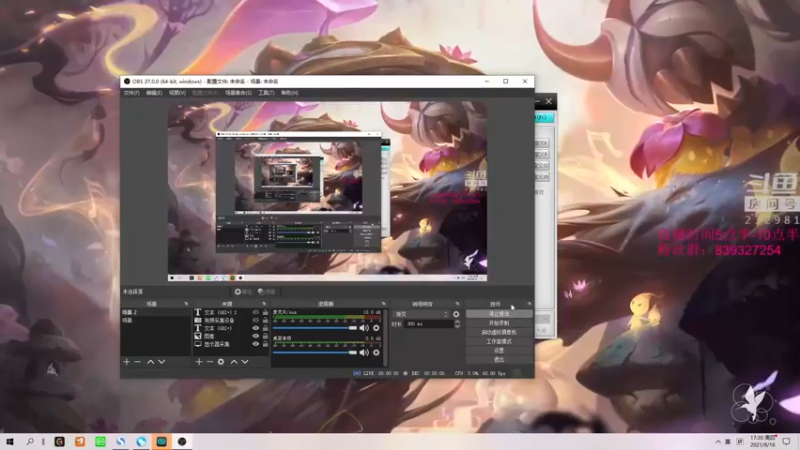The height and width of the screenshot is (450, 800).
Task: Open the 文件(F) menu in OBS
Action: pos(131,93)
